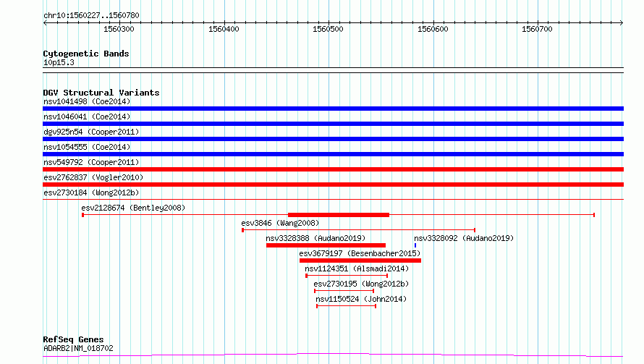Click the red interval line for esv3846
Image resolution: width=644 pixels, height=364 pixels.
click(359, 230)
